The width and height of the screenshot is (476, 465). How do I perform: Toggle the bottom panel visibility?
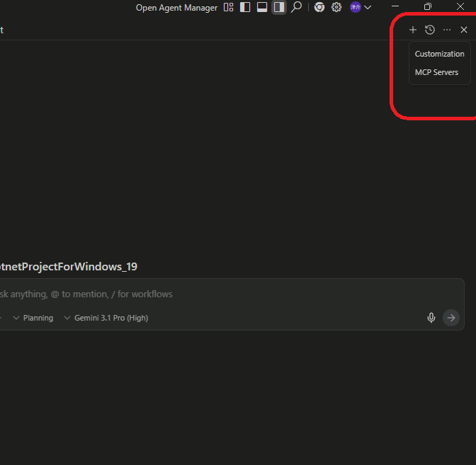(262, 7)
